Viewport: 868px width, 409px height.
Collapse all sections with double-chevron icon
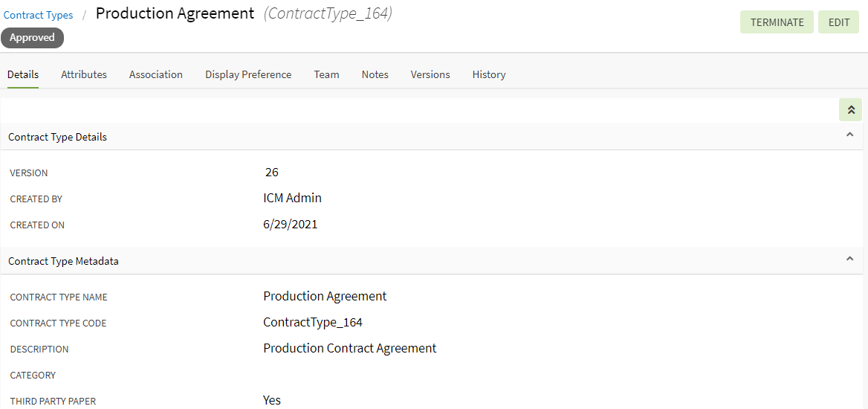850,110
